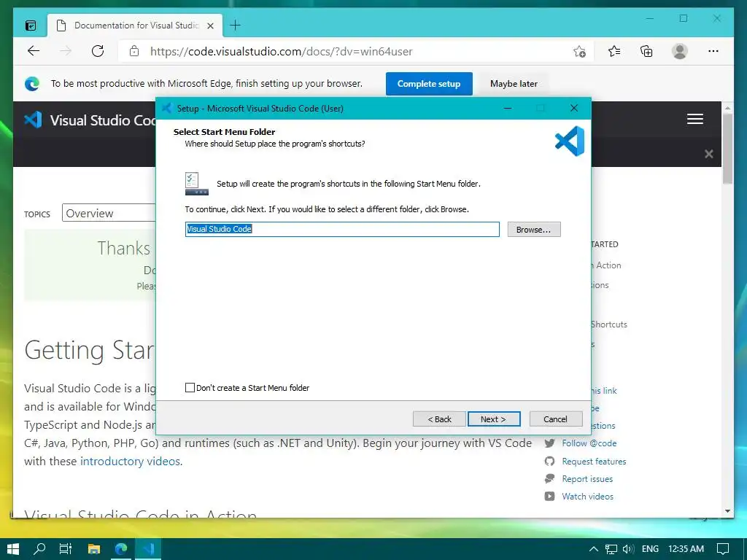Open the Topics Overview dropdown
The width and height of the screenshot is (747, 560).
pyautogui.click(x=109, y=213)
